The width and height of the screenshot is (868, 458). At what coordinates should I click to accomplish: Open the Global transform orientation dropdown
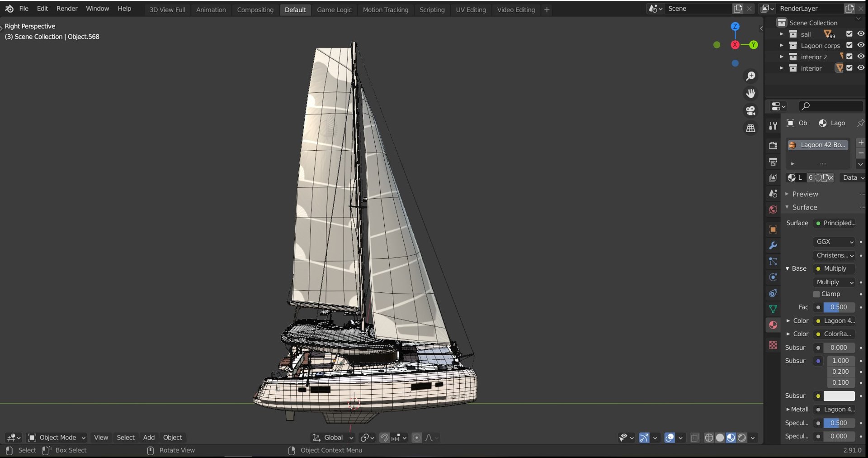pyautogui.click(x=333, y=438)
